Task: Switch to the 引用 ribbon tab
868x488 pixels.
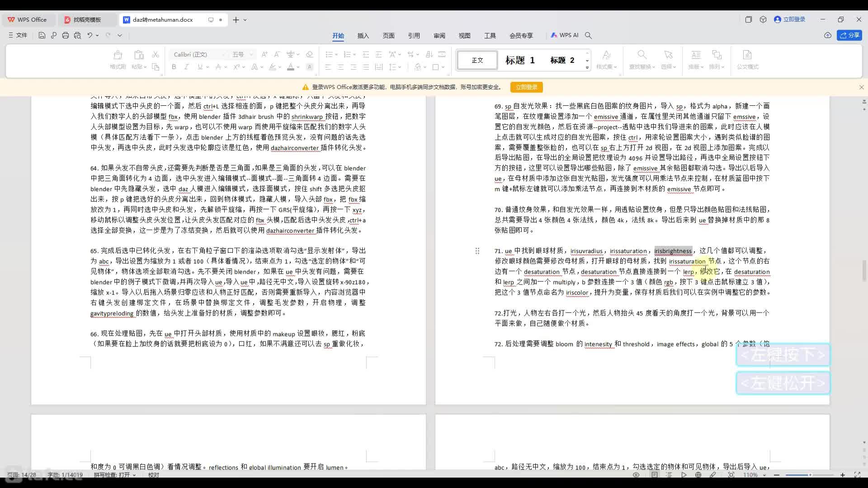Action: [x=414, y=35]
